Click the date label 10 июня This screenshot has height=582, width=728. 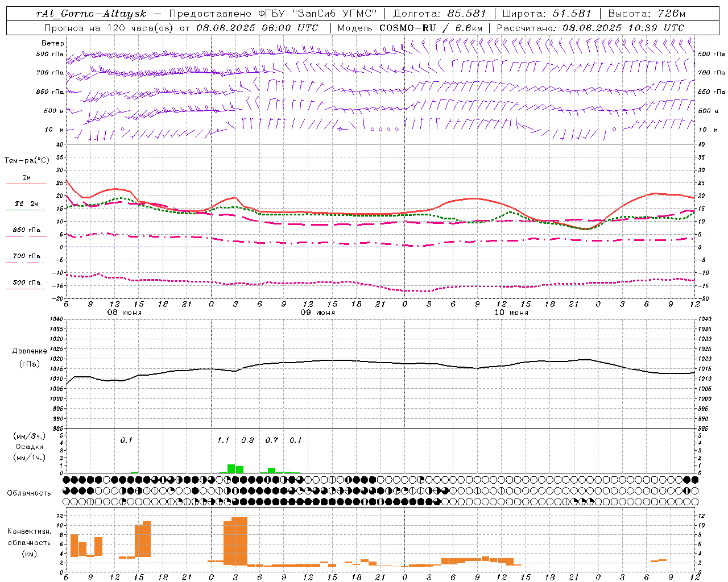(511, 313)
